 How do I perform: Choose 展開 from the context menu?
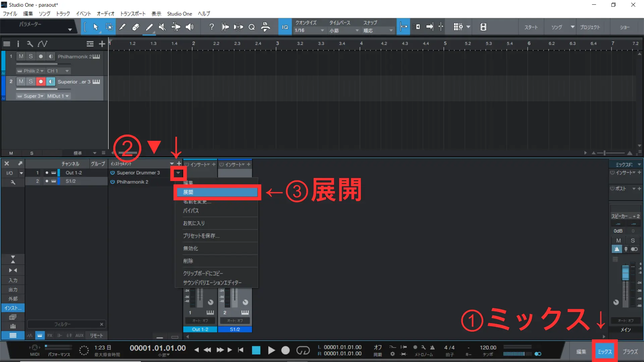point(217,192)
